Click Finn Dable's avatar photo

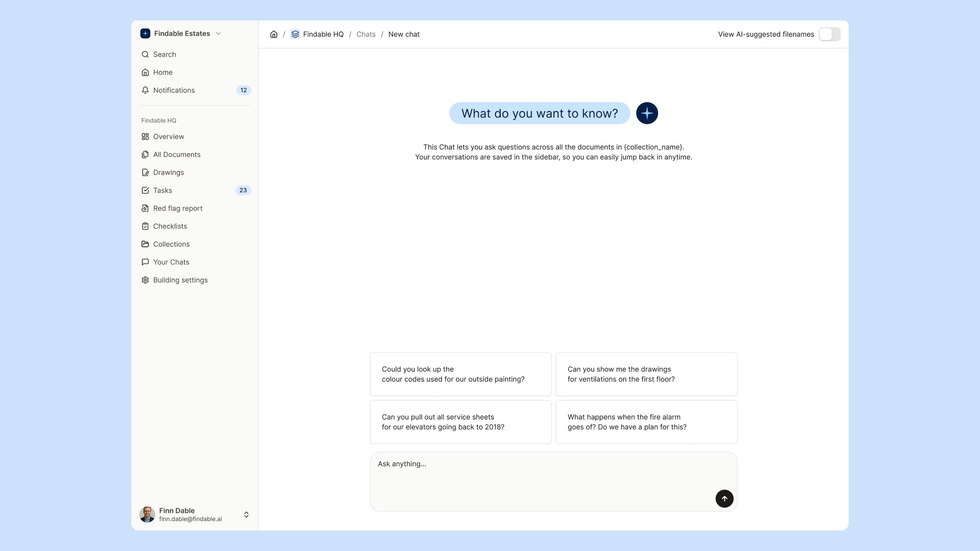point(147,514)
